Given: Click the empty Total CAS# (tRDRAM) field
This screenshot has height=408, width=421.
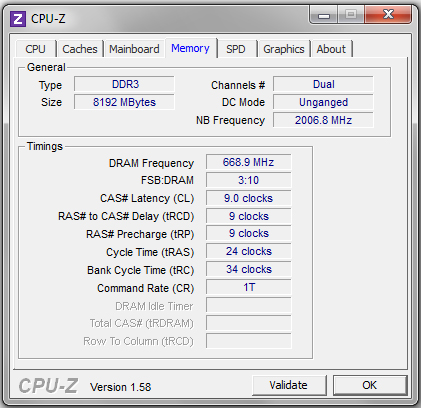Looking at the screenshot, I should click(x=249, y=323).
